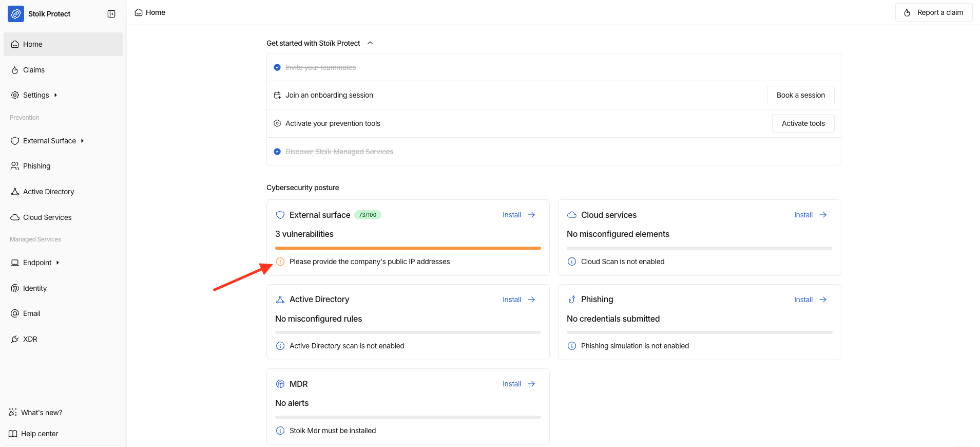Click the orange warning icon about public IP addresses
Viewport: 980px width, 447px height.
280,262
